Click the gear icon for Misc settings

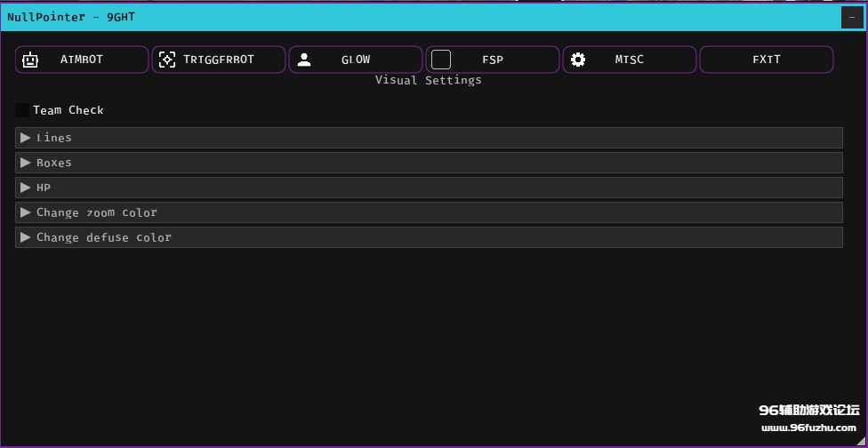pyautogui.click(x=578, y=60)
